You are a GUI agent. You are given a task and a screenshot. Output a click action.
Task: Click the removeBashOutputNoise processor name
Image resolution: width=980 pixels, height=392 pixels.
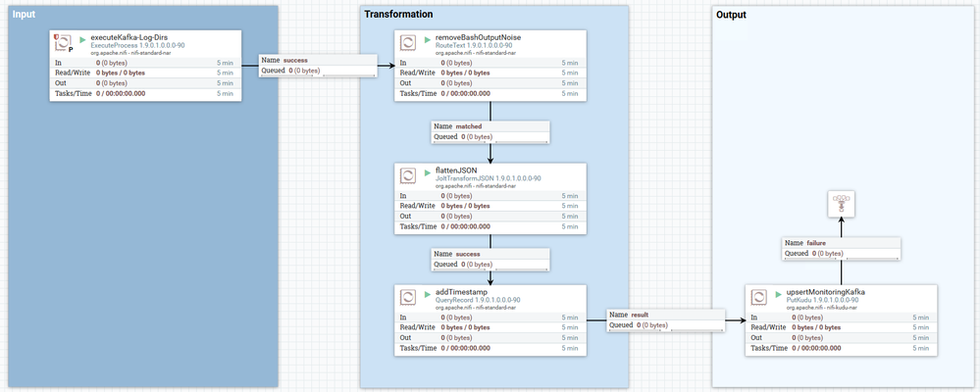478,37
